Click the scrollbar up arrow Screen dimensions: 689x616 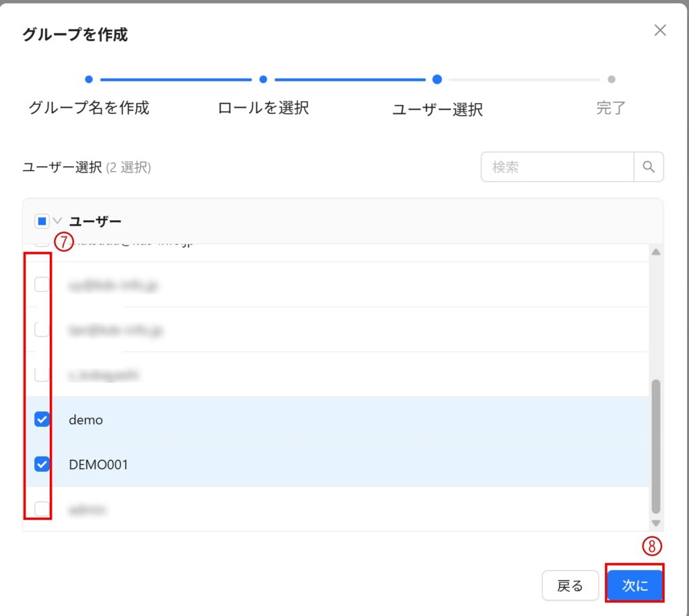[656, 252]
